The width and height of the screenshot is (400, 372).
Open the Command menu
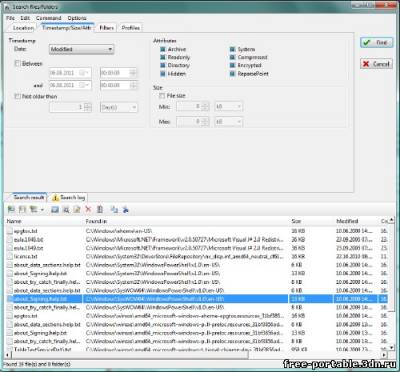coord(49,18)
